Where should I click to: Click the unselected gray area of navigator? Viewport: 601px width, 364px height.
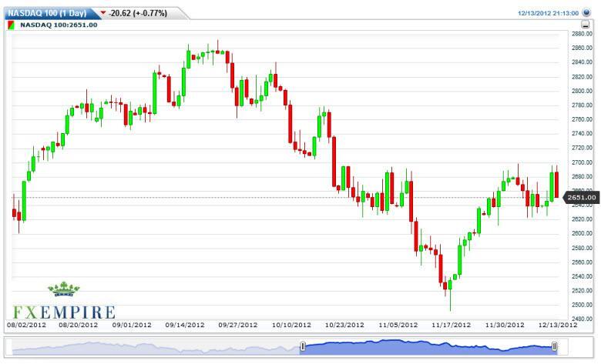click(154, 348)
